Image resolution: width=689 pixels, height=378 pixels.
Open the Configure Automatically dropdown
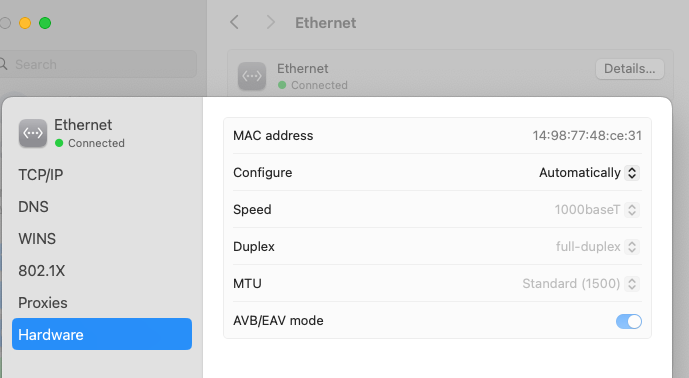click(x=589, y=173)
